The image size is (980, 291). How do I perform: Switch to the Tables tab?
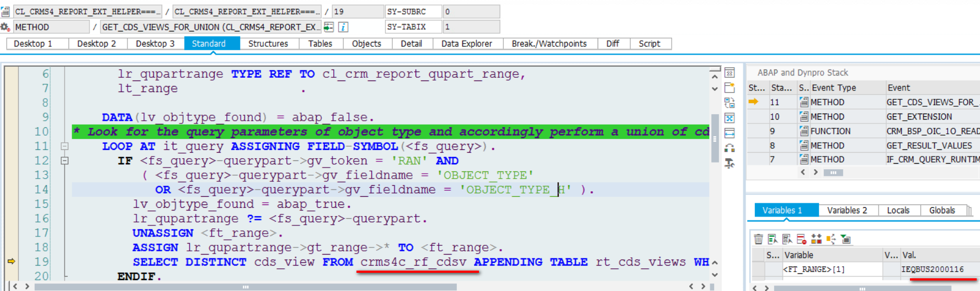pyautogui.click(x=321, y=44)
